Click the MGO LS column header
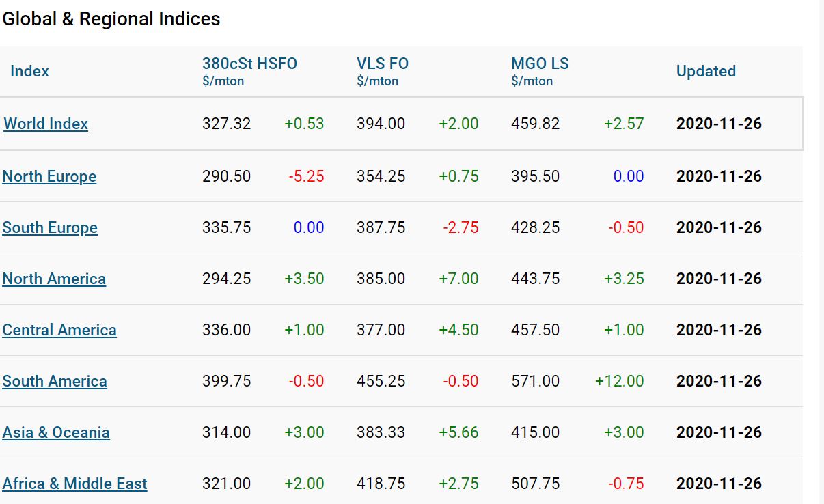824x504 pixels. click(540, 64)
